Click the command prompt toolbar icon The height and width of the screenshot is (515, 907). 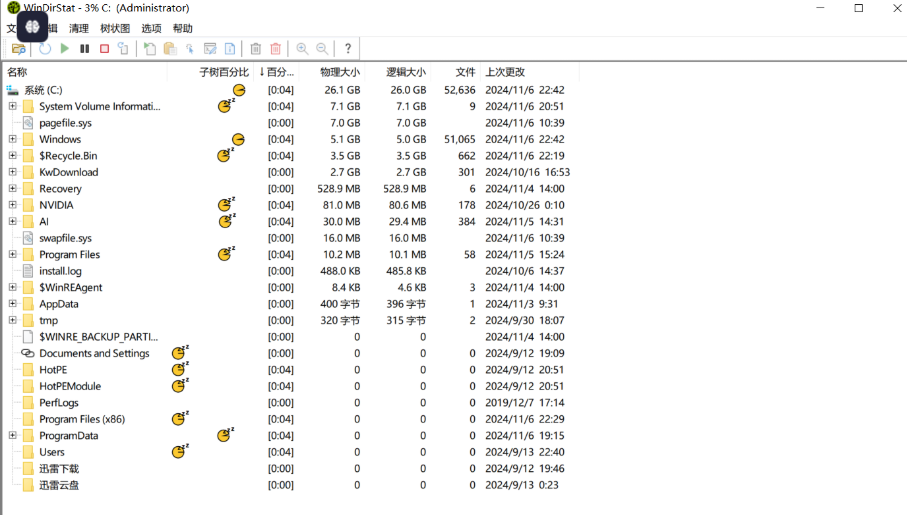pos(210,49)
